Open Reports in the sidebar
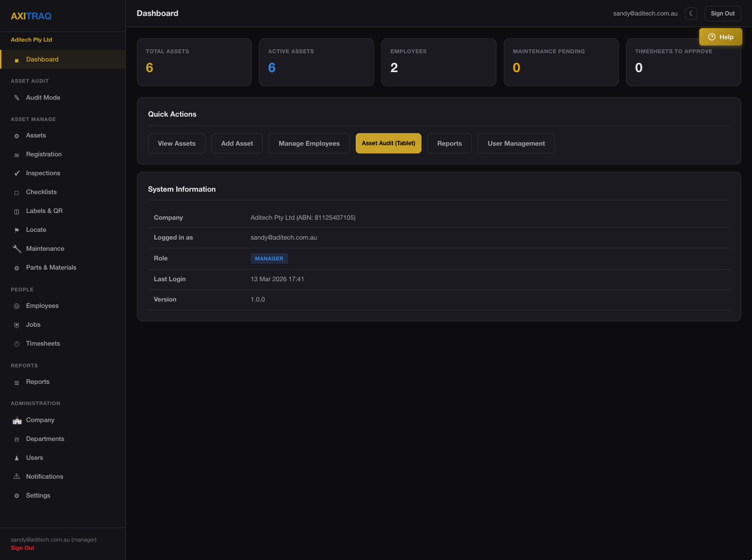The height and width of the screenshot is (560, 752). [x=63, y=382]
